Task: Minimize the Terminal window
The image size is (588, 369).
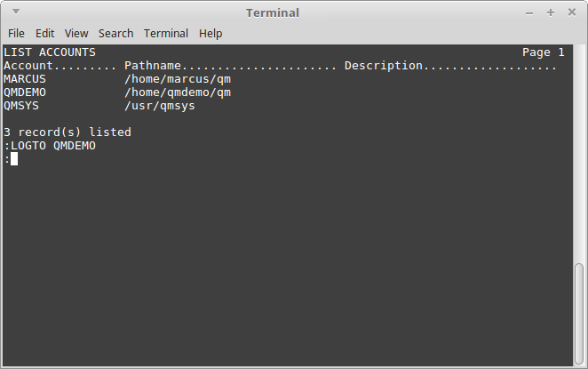Action: tap(529, 13)
